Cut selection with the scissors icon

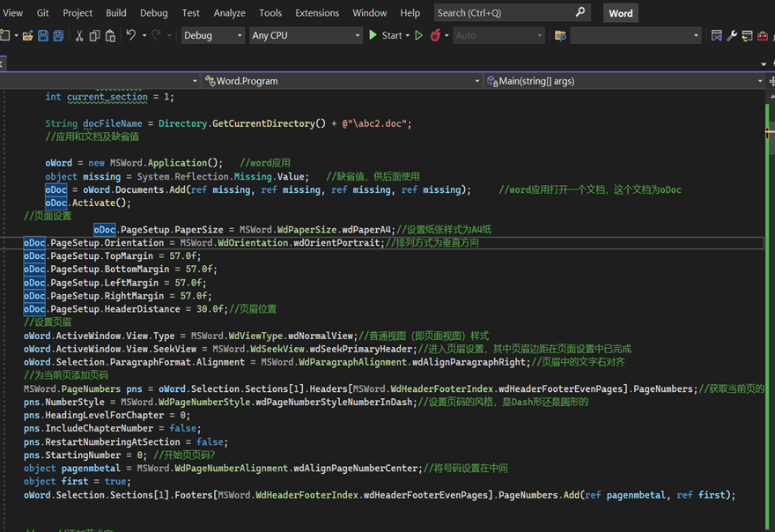pyautogui.click(x=79, y=35)
